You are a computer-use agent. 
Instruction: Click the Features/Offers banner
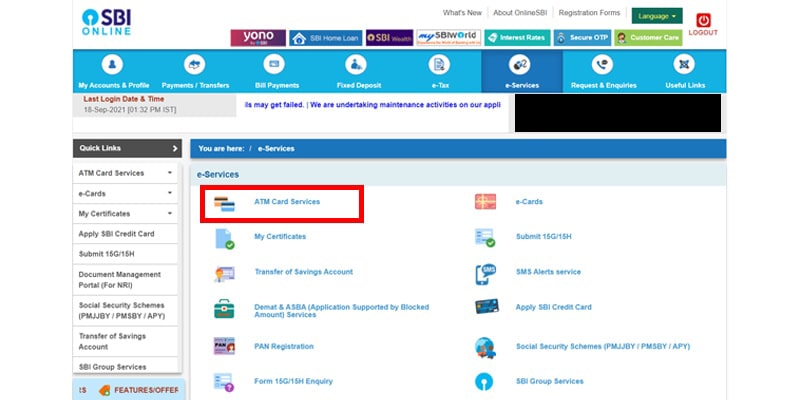pyautogui.click(x=129, y=390)
